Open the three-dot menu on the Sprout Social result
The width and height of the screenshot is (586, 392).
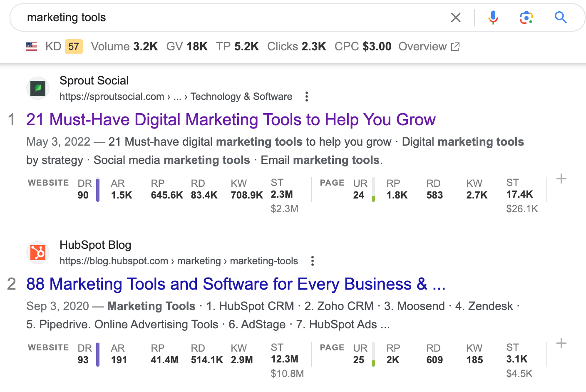click(306, 97)
